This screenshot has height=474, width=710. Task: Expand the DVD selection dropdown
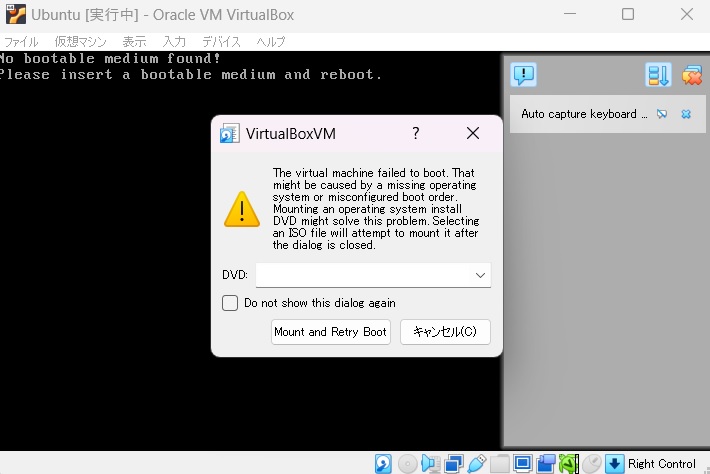(480, 274)
